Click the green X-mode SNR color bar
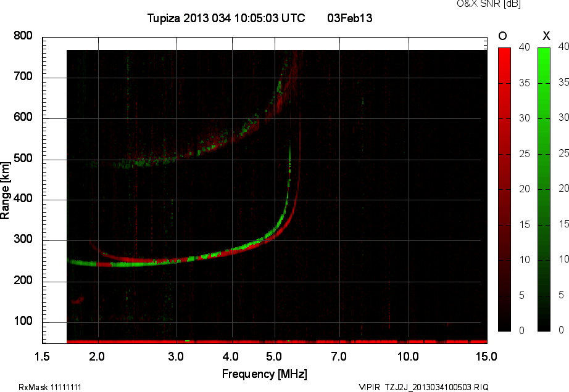Screen dimensions: 569x392 (x=544, y=189)
